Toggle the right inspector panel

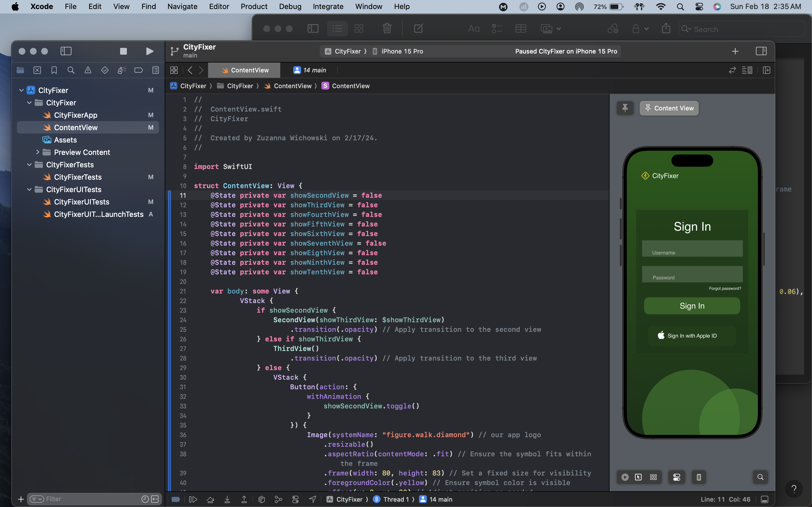[x=761, y=51]
